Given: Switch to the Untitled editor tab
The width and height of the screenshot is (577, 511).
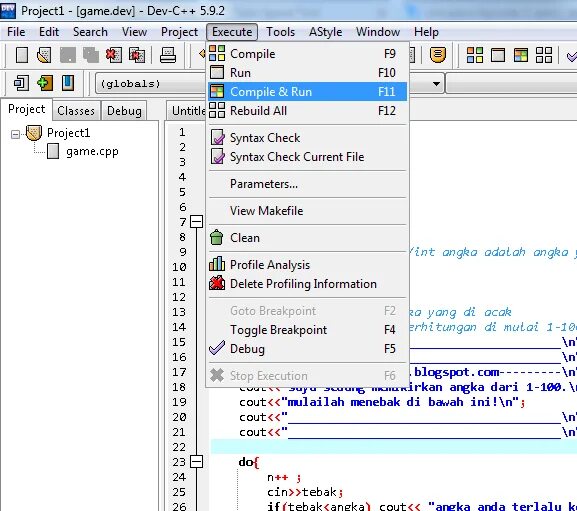Looking at the screenshot, I should tap(187, 111).
